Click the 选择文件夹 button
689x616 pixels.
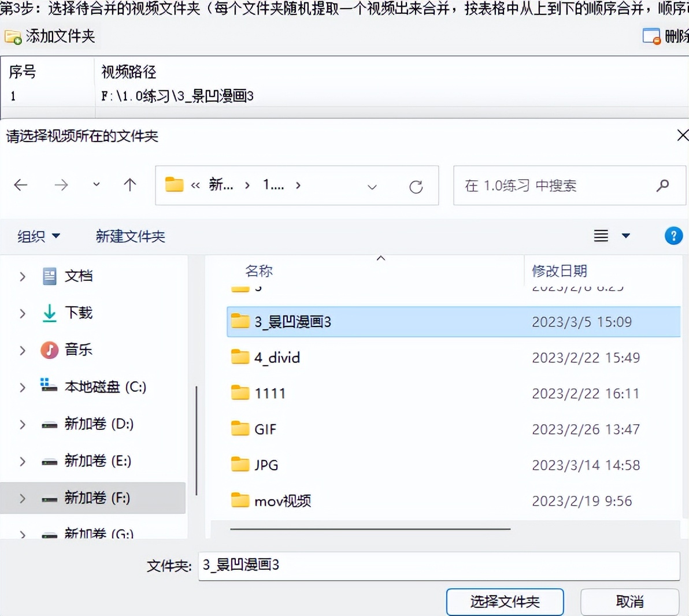[x=504, y=602]
